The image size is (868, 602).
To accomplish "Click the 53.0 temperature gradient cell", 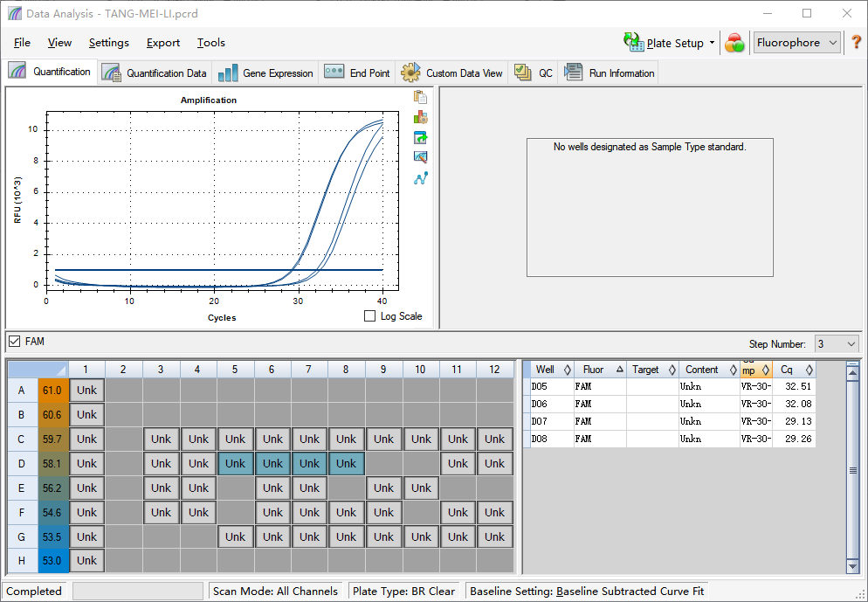I will tap(52, 560).
